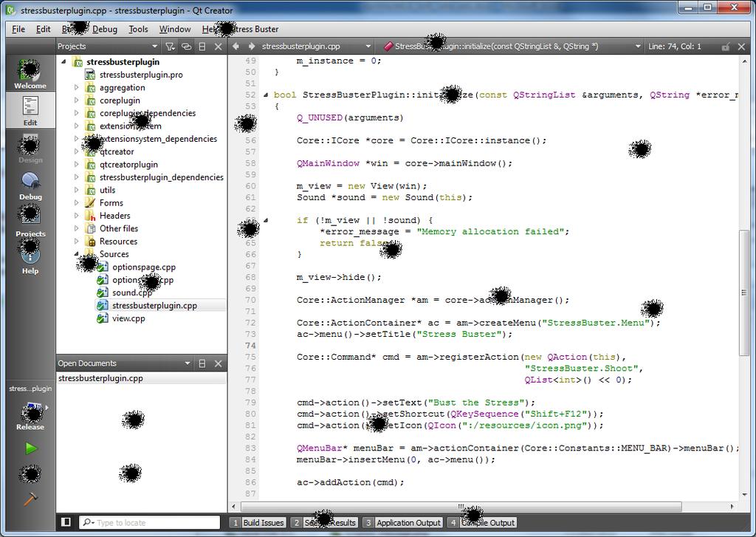Collapse the if block fold marker

[x=266, y=221]
